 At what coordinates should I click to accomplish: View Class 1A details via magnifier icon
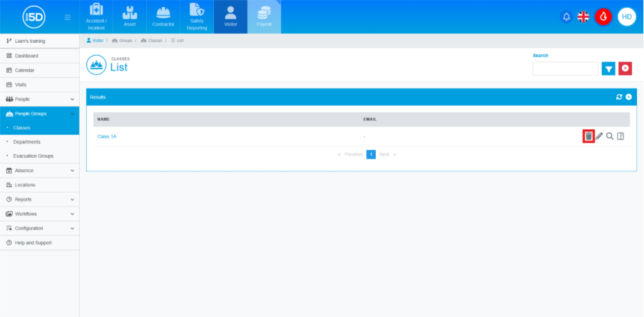[610, 136]
